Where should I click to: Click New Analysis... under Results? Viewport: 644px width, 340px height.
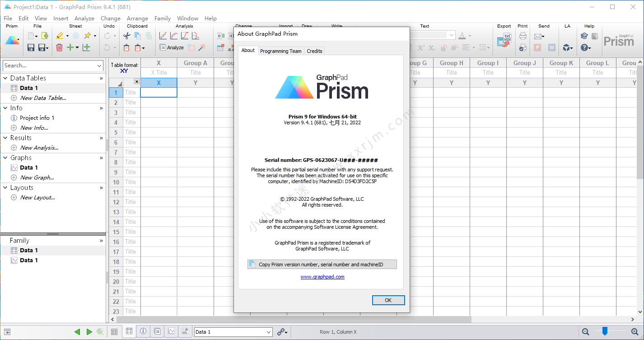(x=39, y=148)
